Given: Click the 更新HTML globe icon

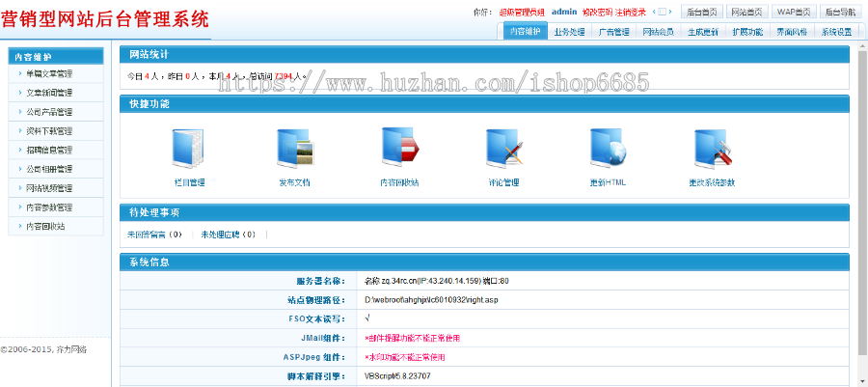Looking at the screenshot, I should (609, 148).
